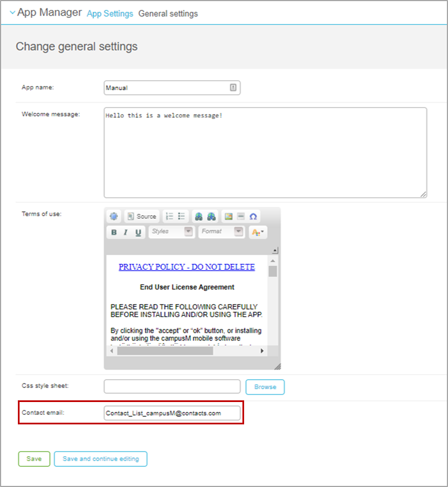Click the Save button
The width and height of the screenshot is (448, 487).
coord(34,458)
